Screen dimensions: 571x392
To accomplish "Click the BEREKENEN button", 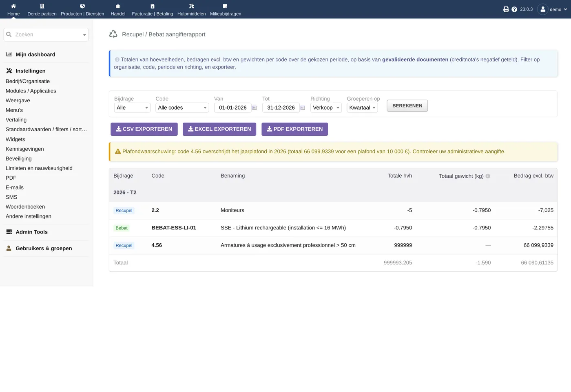I will coord(407,106).
